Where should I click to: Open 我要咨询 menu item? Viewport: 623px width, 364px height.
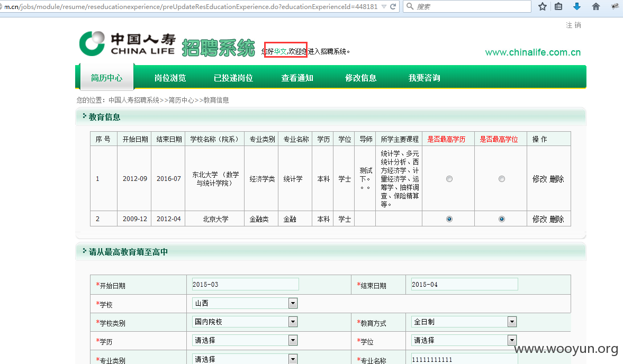(425, 78)
